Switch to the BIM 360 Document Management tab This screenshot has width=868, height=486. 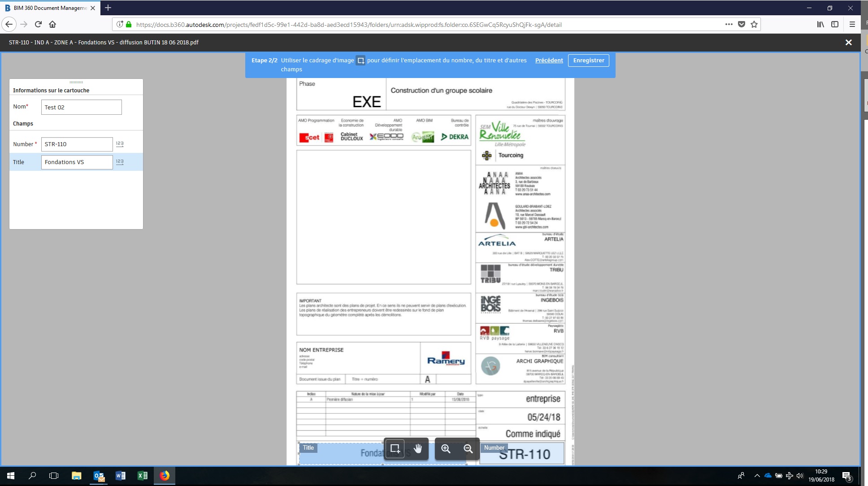[49, 8]
